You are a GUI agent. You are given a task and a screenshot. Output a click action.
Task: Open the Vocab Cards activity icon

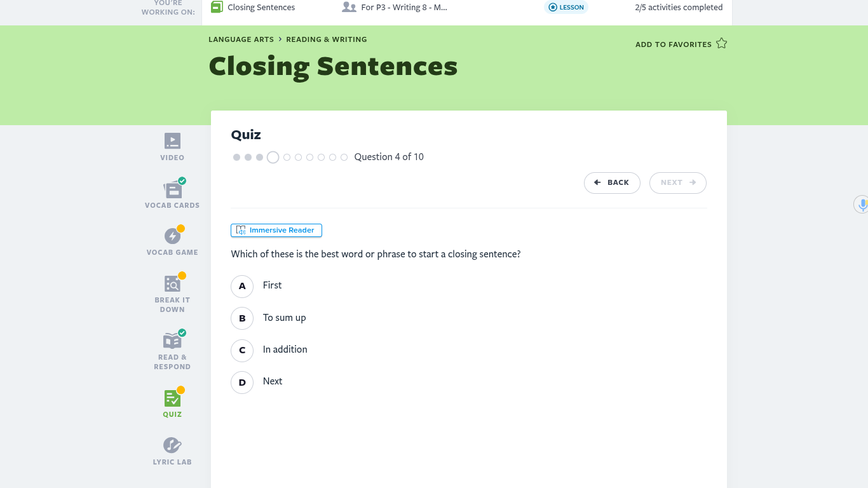(x=172, y=189)
